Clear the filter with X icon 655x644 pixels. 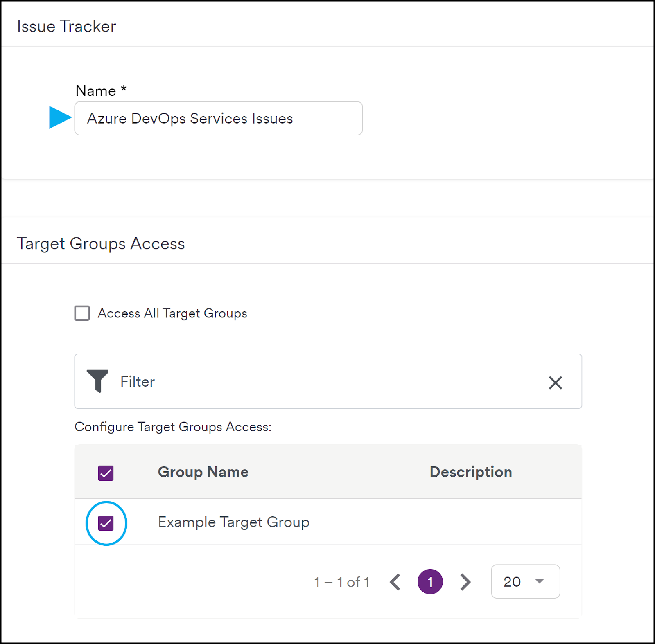point(555,383)
